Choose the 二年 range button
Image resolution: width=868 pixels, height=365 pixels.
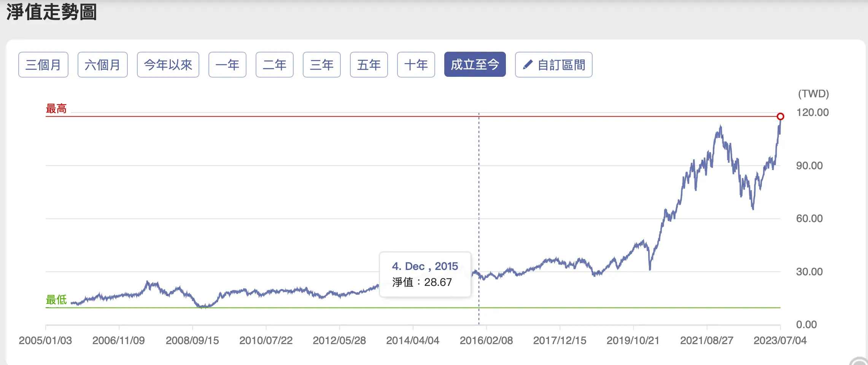click(x=275, y=65)
